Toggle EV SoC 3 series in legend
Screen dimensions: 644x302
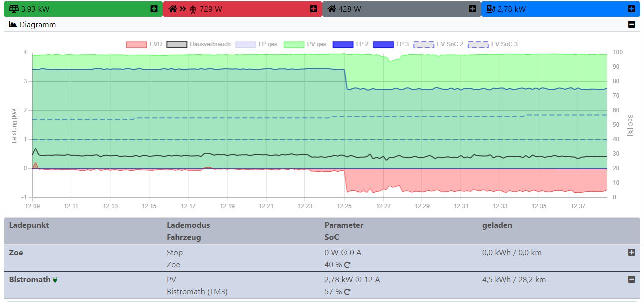493,44
